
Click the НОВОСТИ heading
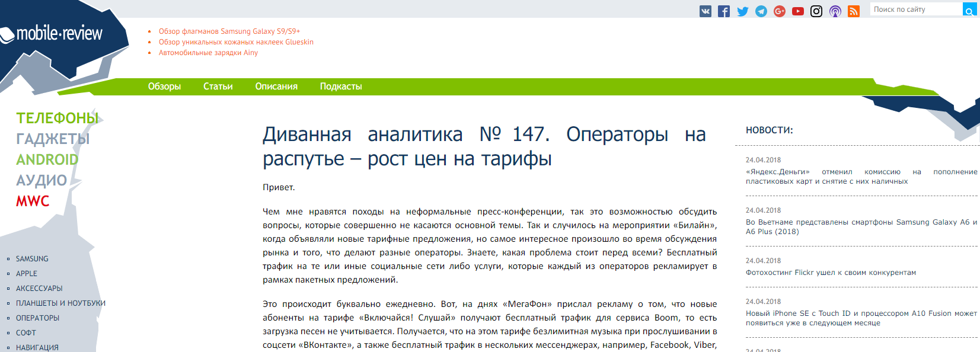click(x=769, y=130)
